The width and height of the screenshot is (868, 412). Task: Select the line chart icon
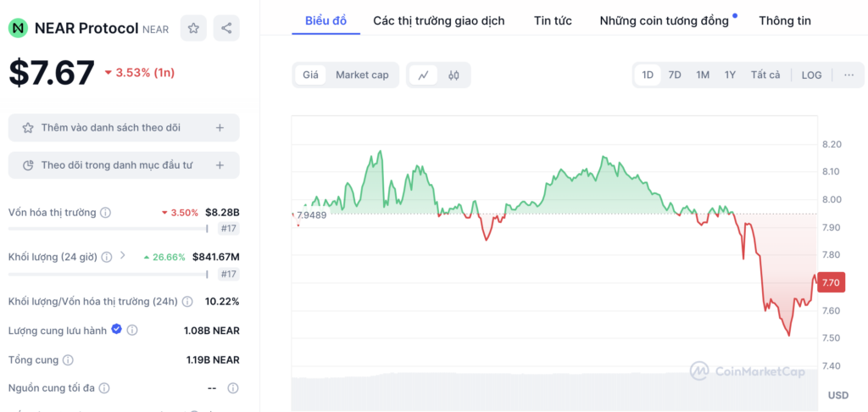pos(424,75)
